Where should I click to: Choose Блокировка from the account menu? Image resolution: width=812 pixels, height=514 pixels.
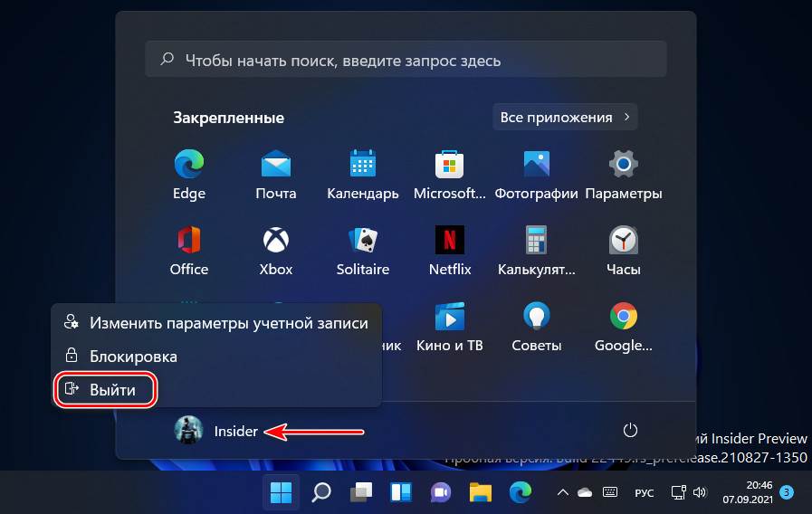216,357
